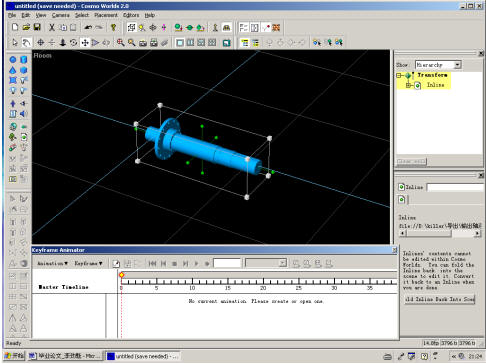Open the Animation dropdown in Keyframe Animator
486x364 pixels.
tap(52, 263)
